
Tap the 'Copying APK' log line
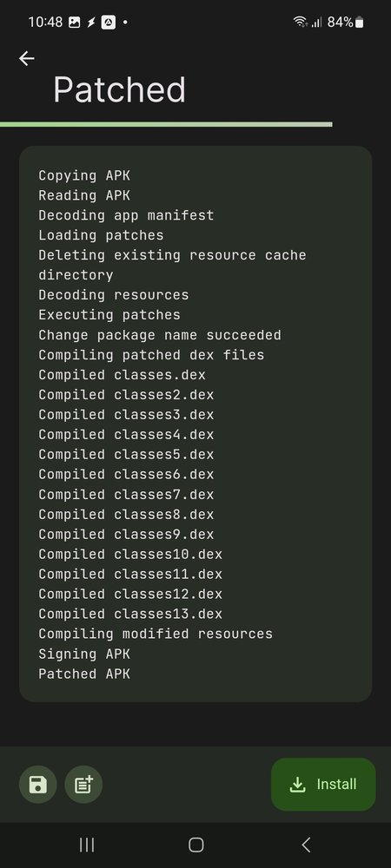84,175
